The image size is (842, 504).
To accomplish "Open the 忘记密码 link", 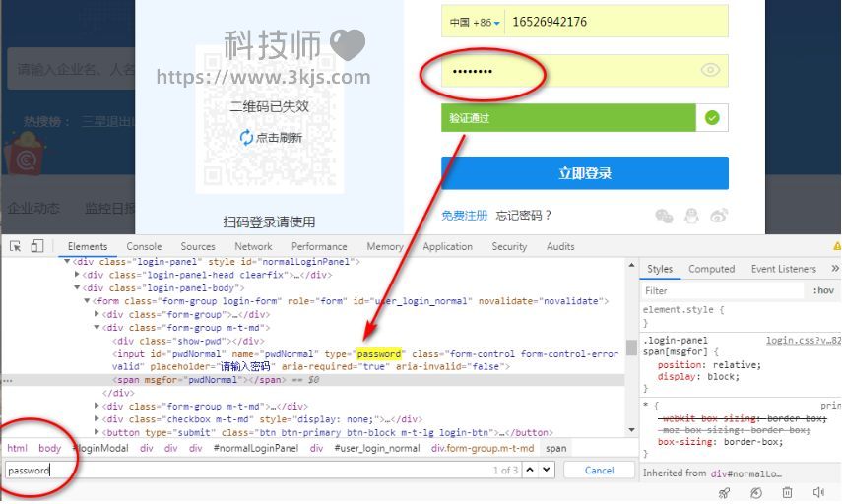I will click(524, 216).
